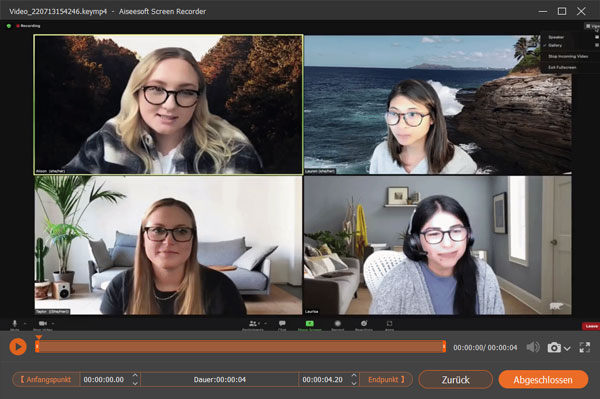
Task: Expand the snapshot options dropdown arrow
Action: [567, 349]
